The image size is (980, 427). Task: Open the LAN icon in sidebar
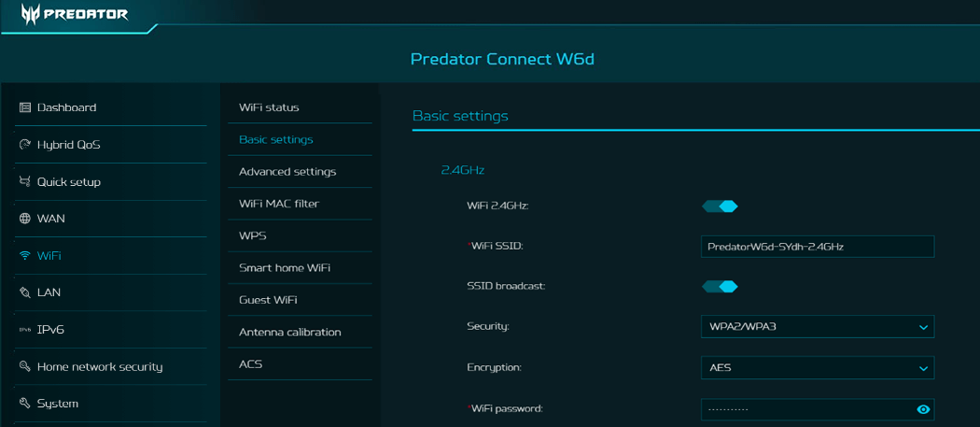tap(25, 292)
